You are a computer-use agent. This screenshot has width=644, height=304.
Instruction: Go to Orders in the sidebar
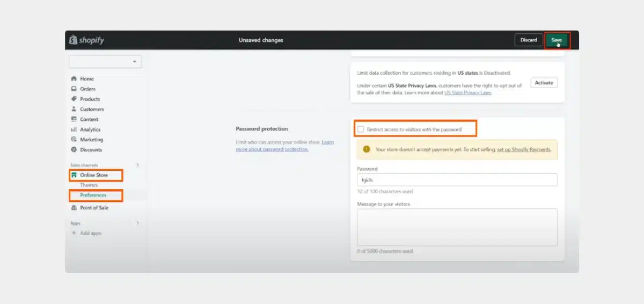[x=88, y=89]
